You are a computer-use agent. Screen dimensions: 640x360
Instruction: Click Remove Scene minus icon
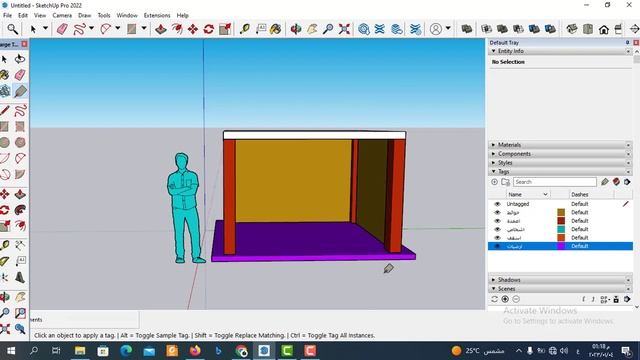click(x=516, y=299)
